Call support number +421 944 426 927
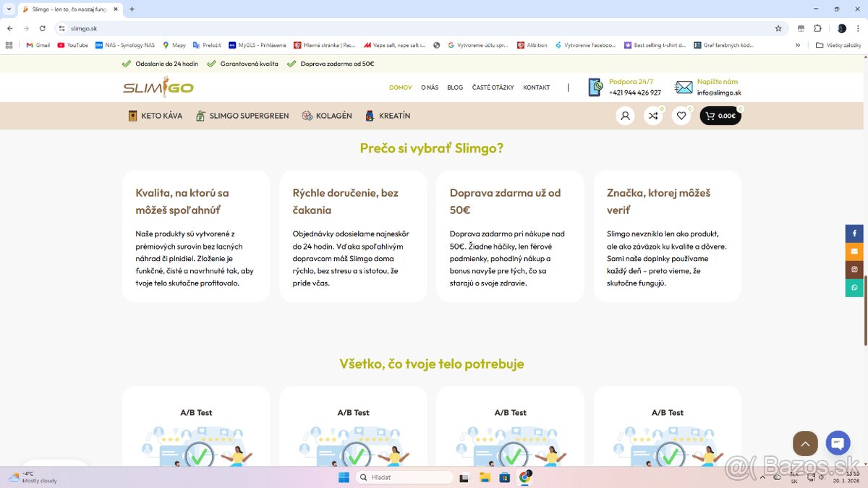Image resolution: width=868 pixels, height=488 pixels. coord(635,93)
